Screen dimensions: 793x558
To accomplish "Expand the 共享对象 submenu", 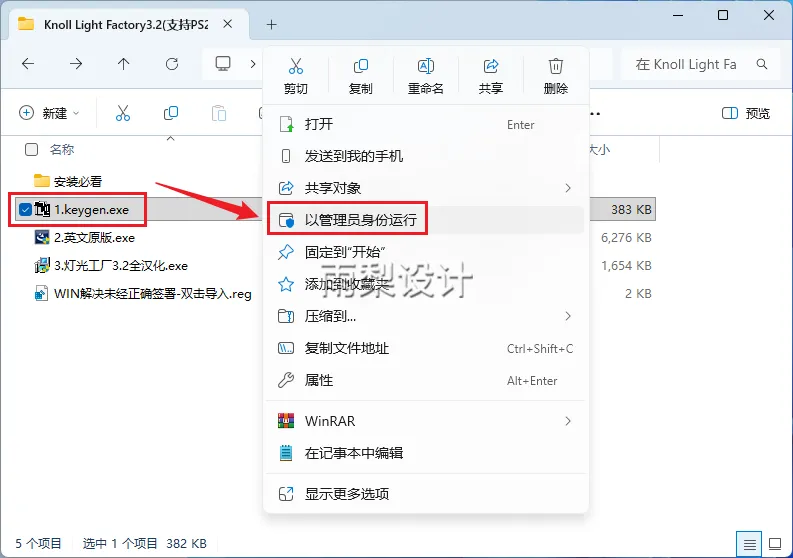I will [x=567, y=188].
